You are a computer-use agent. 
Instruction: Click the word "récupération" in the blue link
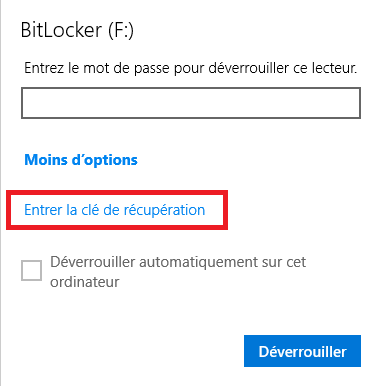[x=164, y=210]
